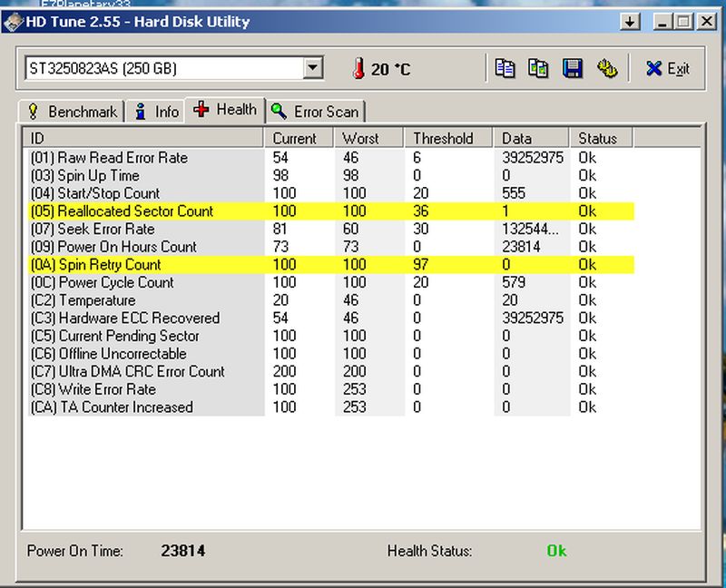Select TA Counter Increased row
Viewport: 726px width, 588px height.
click(331, 407)
